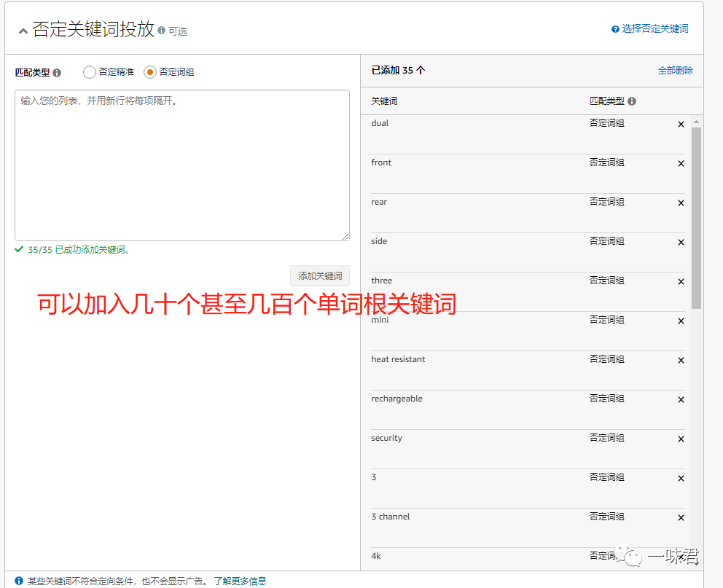This screenshot has height=588, width=723.
Task: Click the 'front' keyword text
Action: pyautogui.click(x=381, y=162)
